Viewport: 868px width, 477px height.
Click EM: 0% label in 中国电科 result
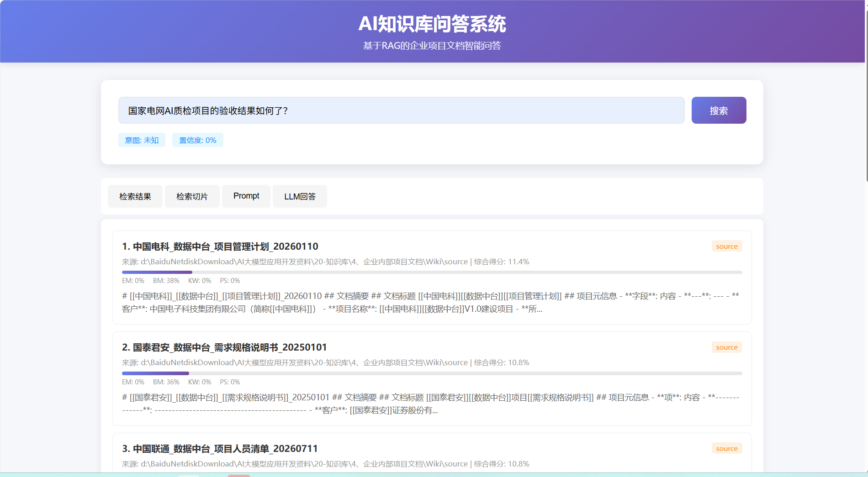coord(133,281)
